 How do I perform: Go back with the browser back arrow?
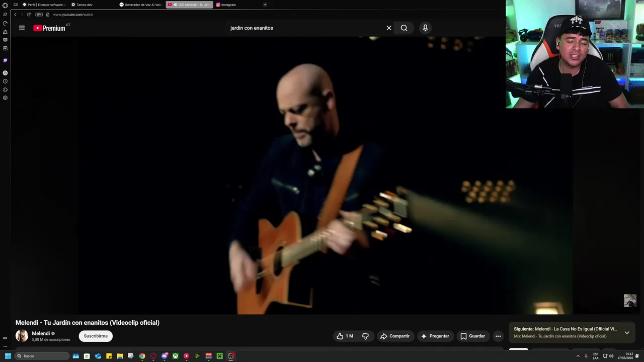[15, 15]
